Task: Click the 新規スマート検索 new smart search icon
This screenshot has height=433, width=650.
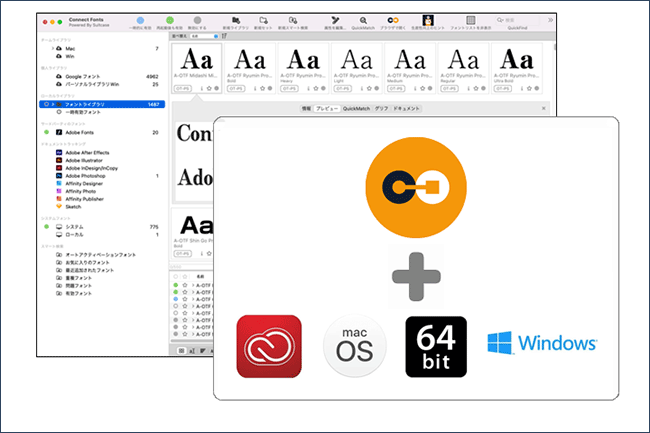Action: 293,20
